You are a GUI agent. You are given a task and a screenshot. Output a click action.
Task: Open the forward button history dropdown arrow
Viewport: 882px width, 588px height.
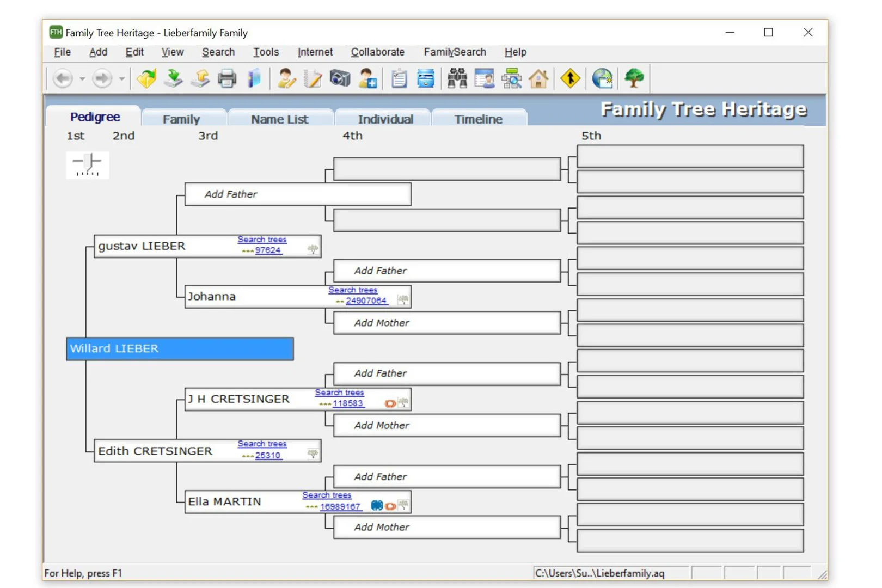(x=122, y=79)
